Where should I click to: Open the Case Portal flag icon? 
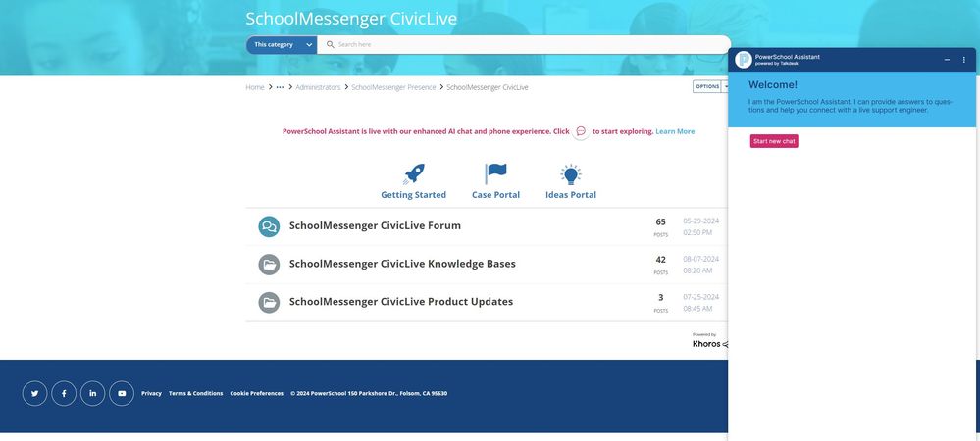[495, 174]
